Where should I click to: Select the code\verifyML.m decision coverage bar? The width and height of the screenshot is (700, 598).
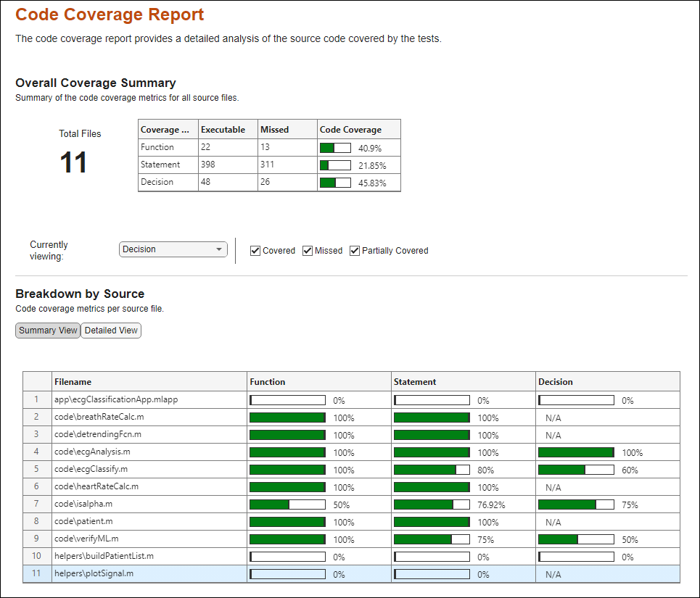coord(576,539)
